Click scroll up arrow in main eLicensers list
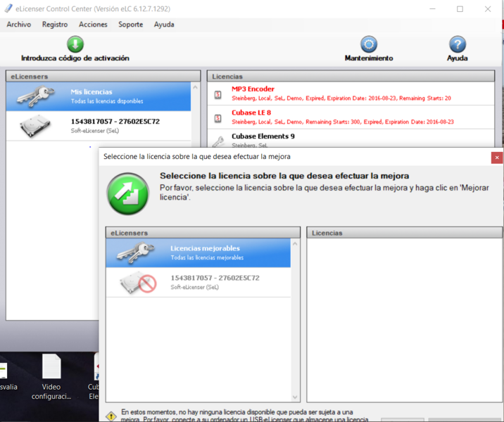 click(x=195, y=87)
